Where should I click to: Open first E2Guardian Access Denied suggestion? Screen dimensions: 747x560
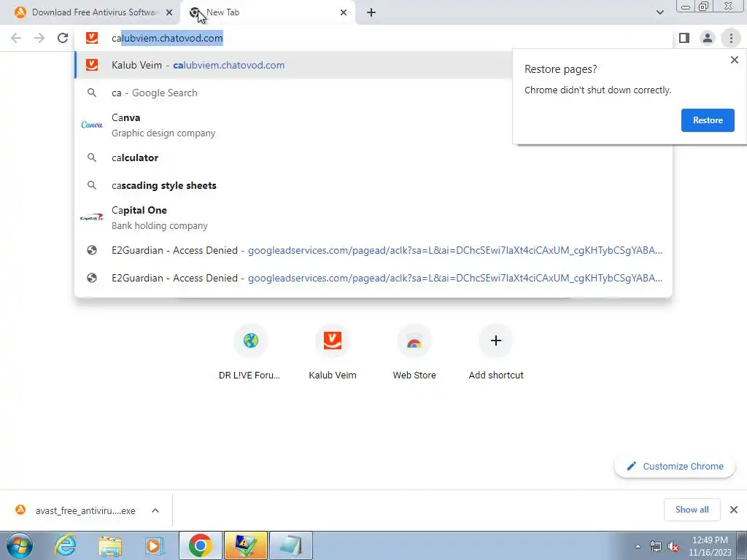(373, 251)
